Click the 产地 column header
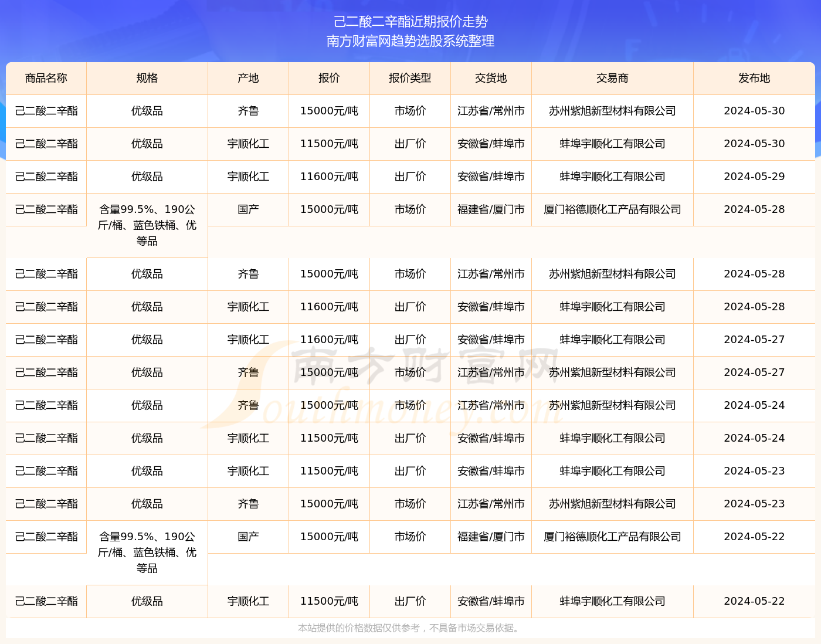Image resolution: width=821 pixels, height=644 pixels. tap(249, 78)
